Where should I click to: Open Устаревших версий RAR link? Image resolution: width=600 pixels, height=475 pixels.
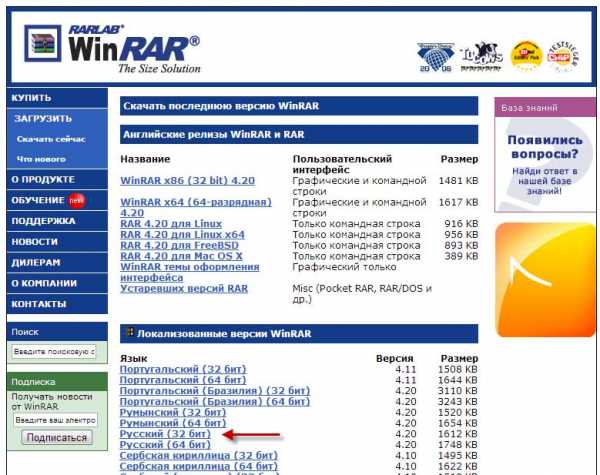pyautogui.click(x=184, y=288)
